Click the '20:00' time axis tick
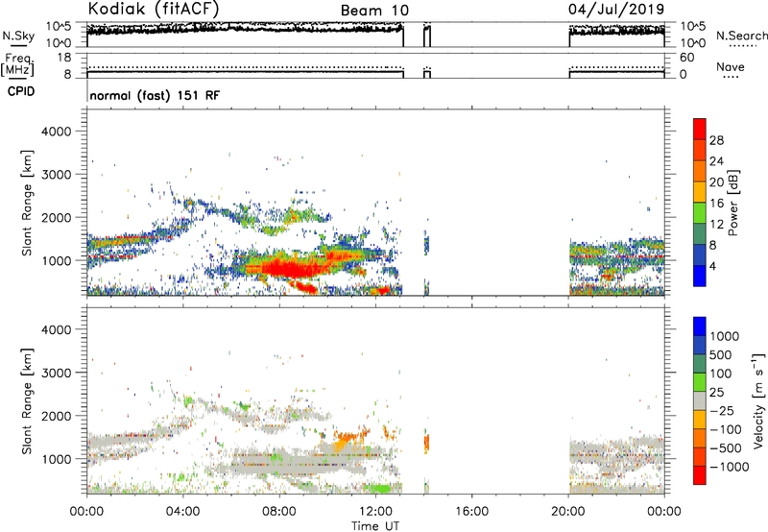The height and width of the screenshot is (532, 768). click(568, 512)
